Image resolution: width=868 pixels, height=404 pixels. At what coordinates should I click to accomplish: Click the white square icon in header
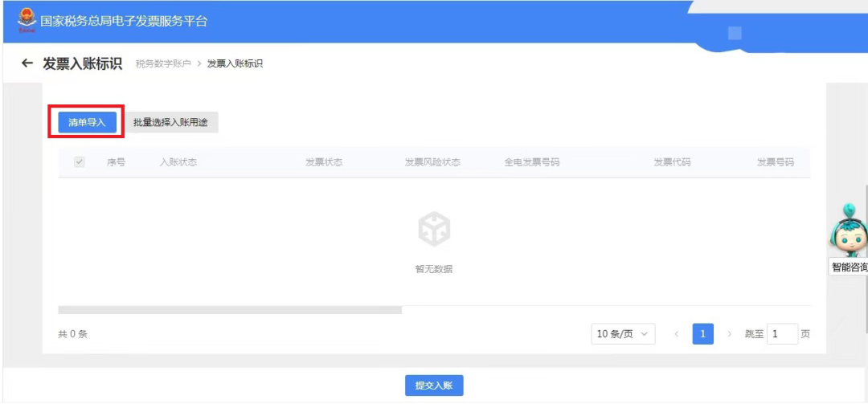tap(735, 33)
